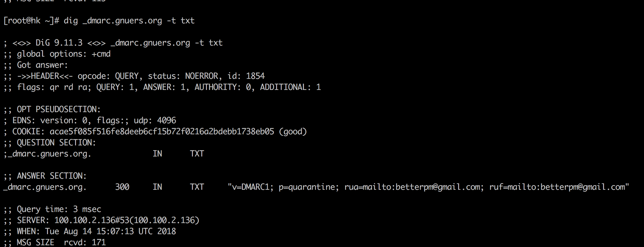Click the WHEN timestamp Tue Aug 14 line
Image resolution: width=644 pixels, height=247 pixels.
[x=110, y=232]
